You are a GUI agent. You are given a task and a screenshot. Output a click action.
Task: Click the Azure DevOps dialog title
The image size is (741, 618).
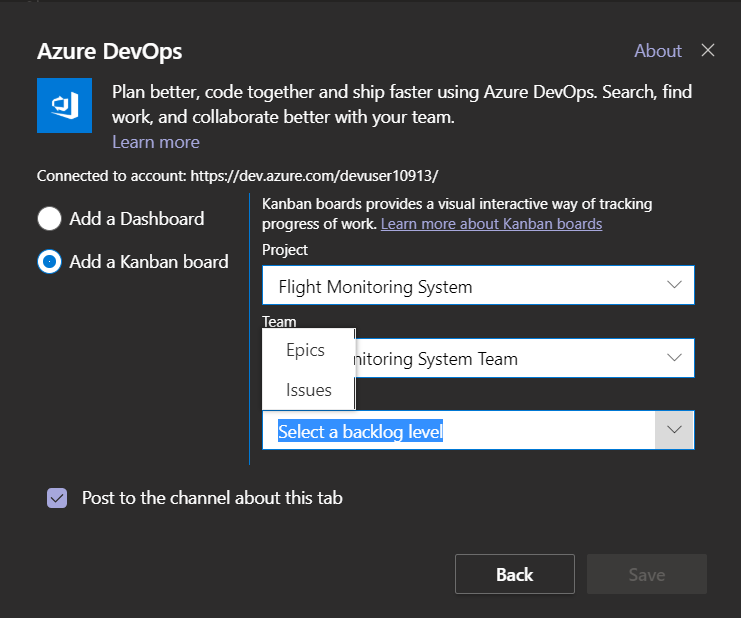(110, 51)
